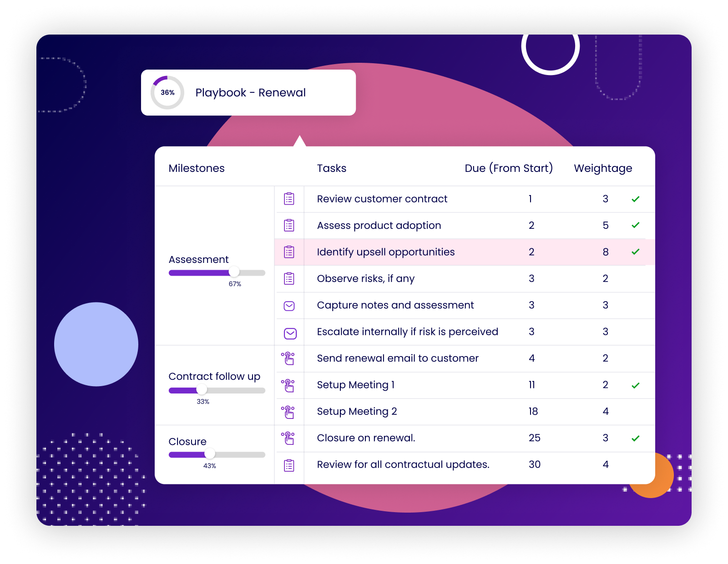Open the clipboard icon on Identify upsell opportunities
Screen dimensions: 728x564
(x=288, y=252)
